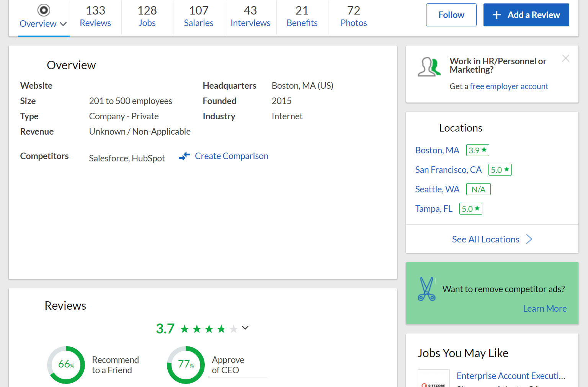The height and width of the screenshot is (387, 588).
Task: Click the Recommend to a Friend label
Action: coord(115,365)
